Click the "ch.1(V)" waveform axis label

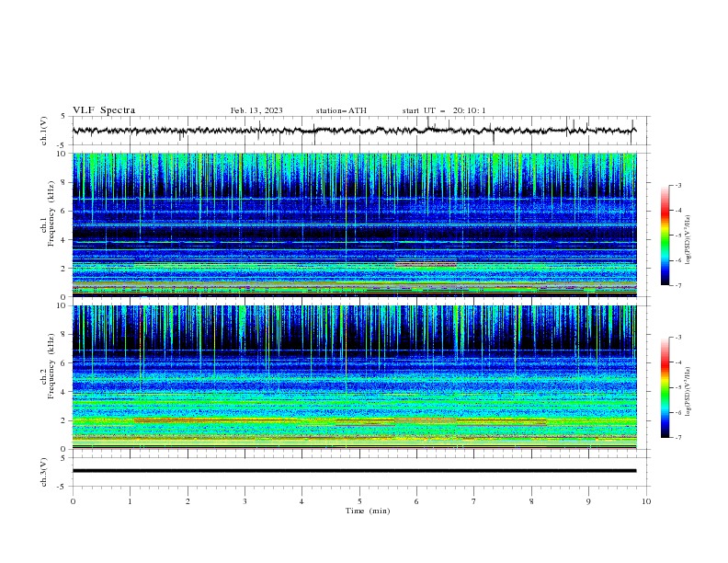[44, 131]
